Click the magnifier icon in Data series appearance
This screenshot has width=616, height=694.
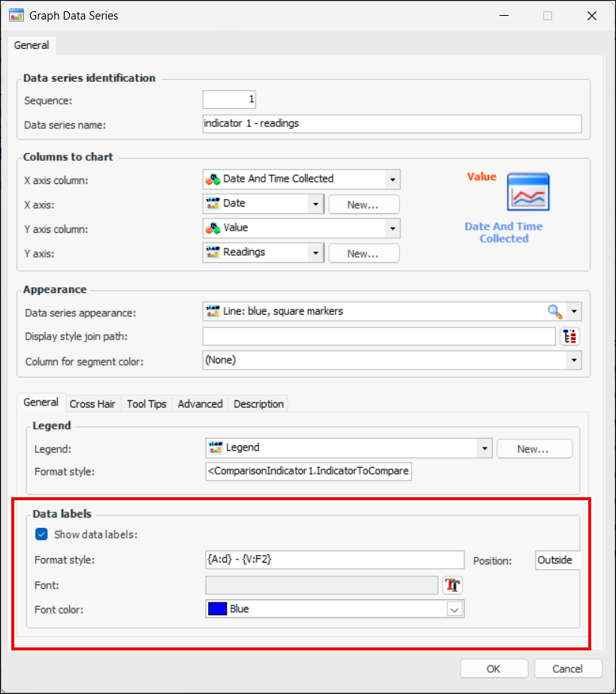tap(555, 312)
